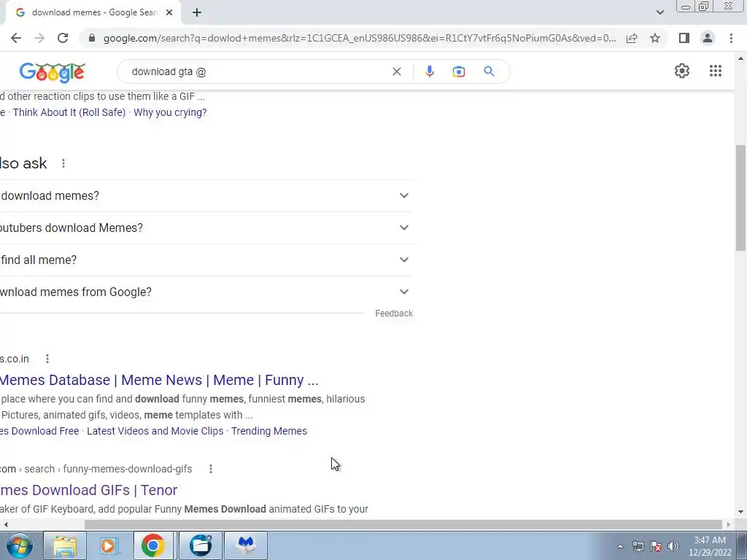Reload the current page
This screenshot has height=560, width=747.
tap(63, 38)
